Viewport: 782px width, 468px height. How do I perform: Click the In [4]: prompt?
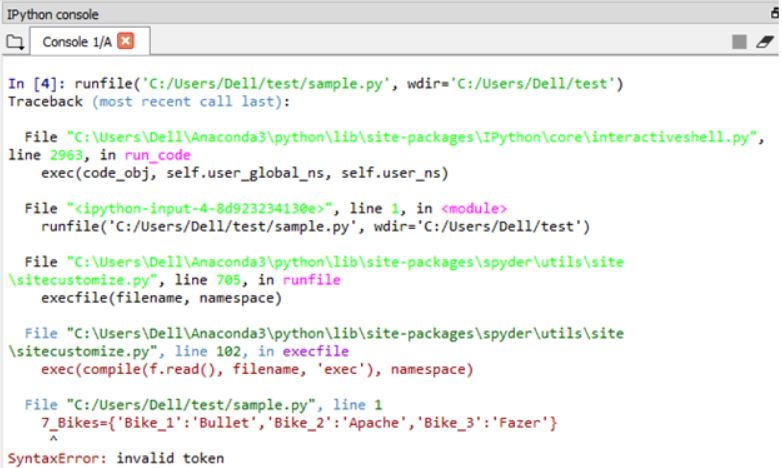(x=36, y=83)
